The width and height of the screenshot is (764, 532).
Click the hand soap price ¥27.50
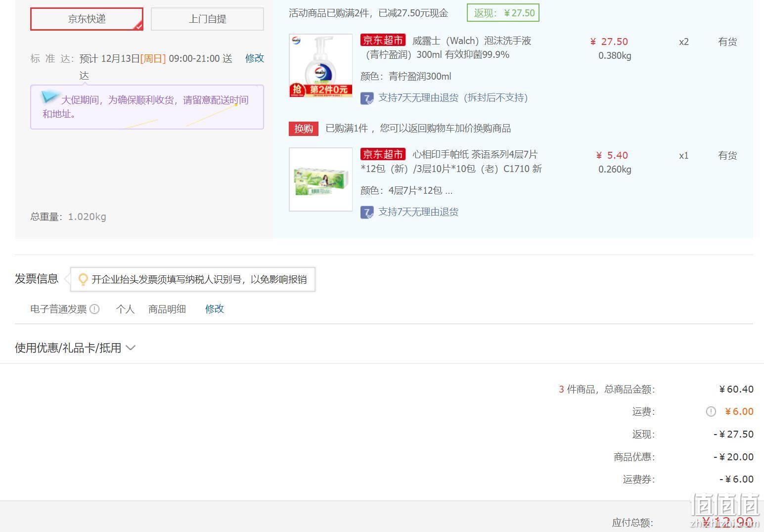[x=609, y=42]
